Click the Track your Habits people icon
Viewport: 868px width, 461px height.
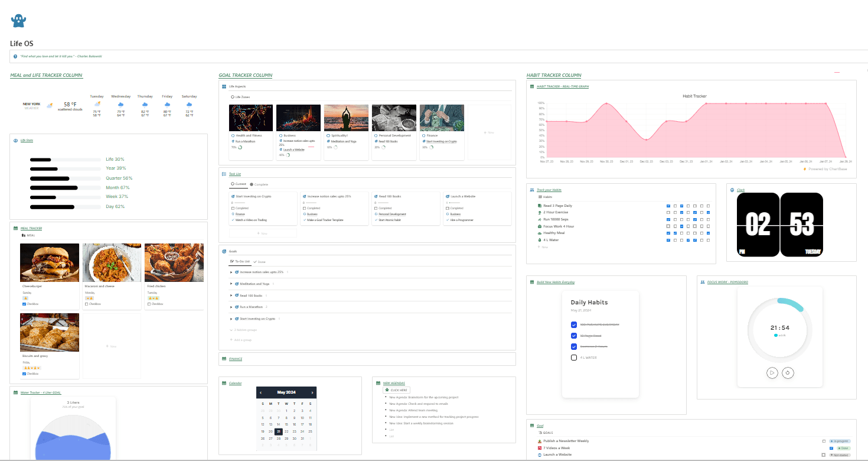(532, 190)
